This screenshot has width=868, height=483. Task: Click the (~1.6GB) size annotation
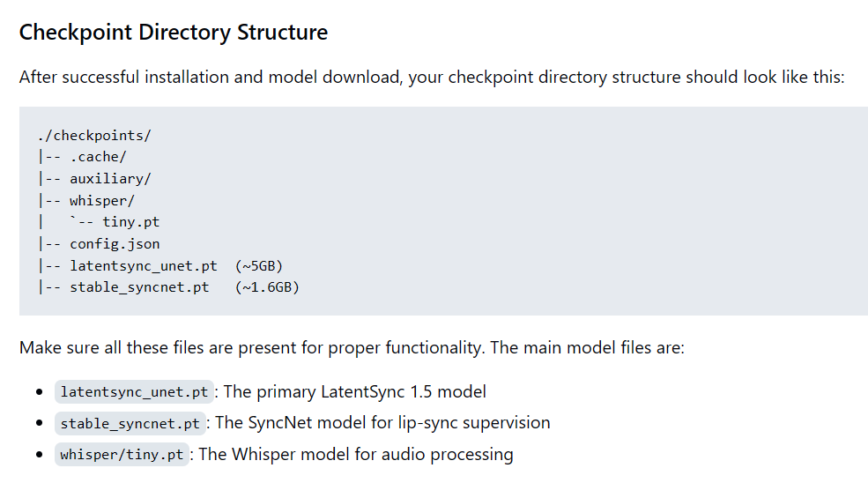(267, 287)
